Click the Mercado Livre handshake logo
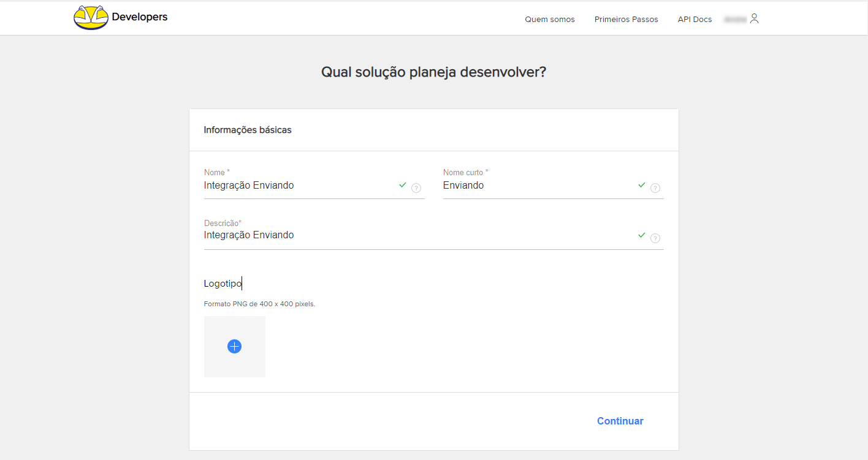 click(x=91, y=18)
